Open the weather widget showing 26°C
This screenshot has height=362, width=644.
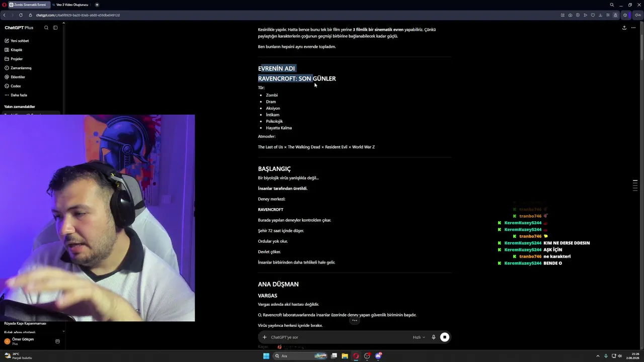point(18,356)
